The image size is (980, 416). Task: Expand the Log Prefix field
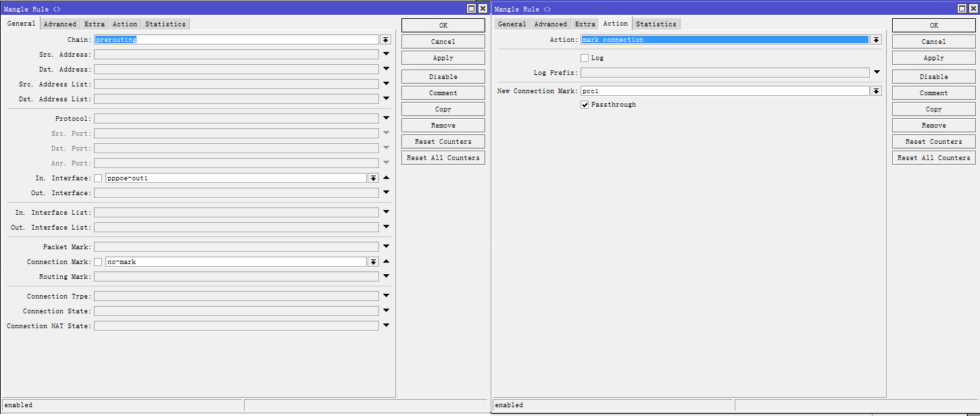(877, 72)
